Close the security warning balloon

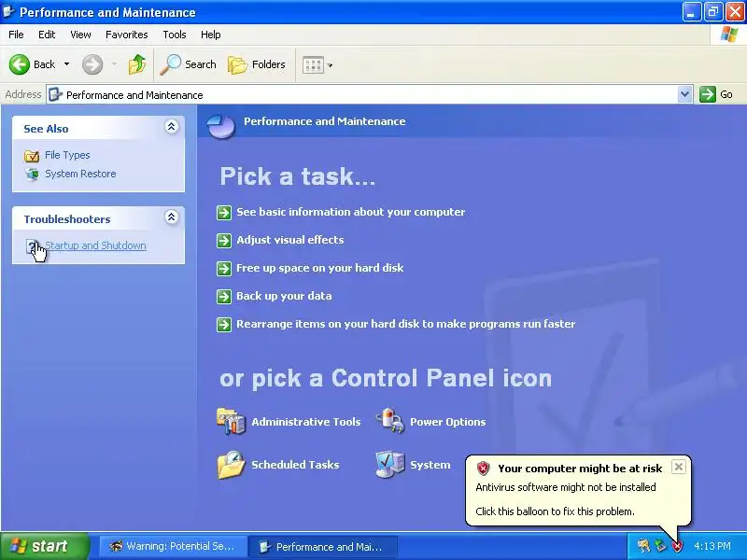pos(679,467)
